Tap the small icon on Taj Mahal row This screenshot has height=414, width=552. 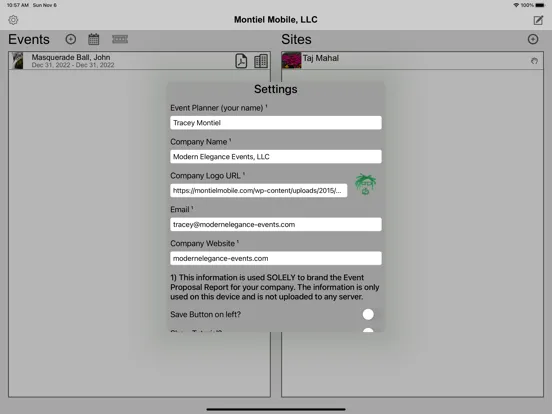click(x=534, y=61)
